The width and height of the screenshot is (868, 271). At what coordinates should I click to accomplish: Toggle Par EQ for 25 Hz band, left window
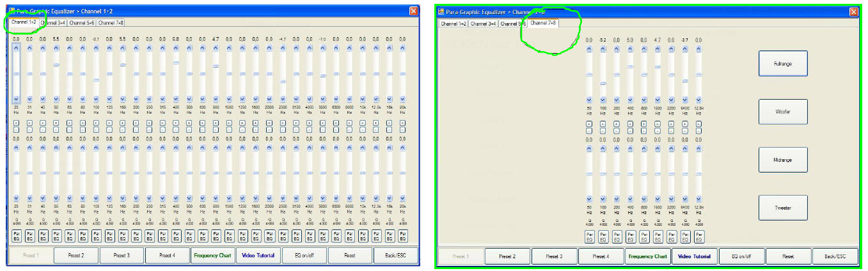click(16, 236)
